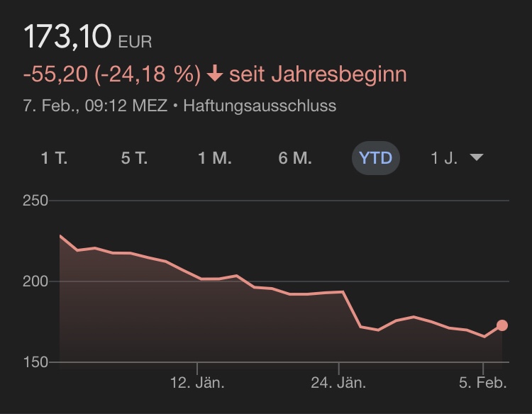This screenshot has width=532, height=414.
Task: Click the 150 y-axis label
Action: point(35,362)
